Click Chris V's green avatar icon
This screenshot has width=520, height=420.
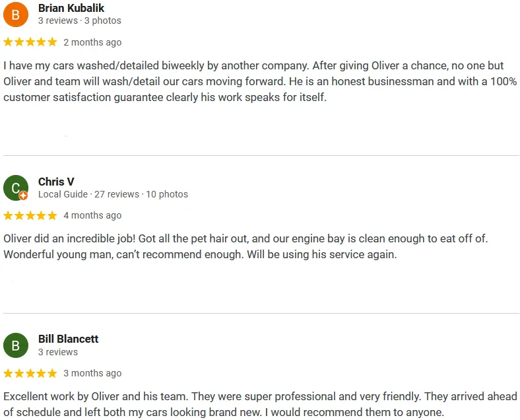click(16, 188)
